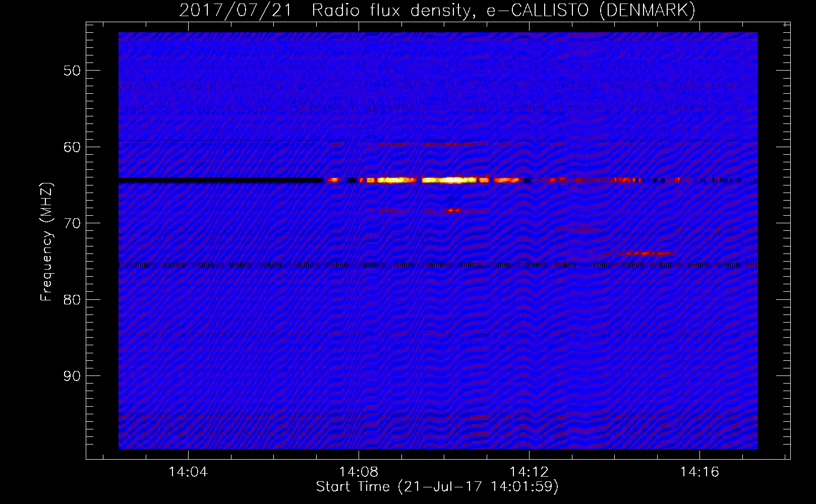Click the brightest yellow-white burst near 64 MHz
Screen dimensions: 816x504
[x=449, y=180]
